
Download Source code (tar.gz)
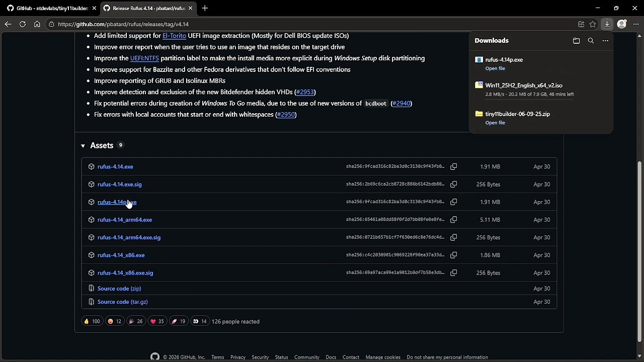123,302
